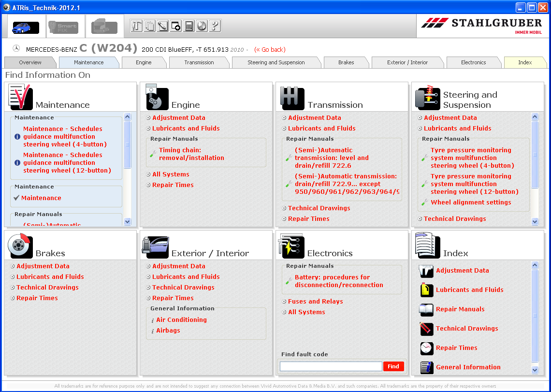Switch to the Engine tab
551x392 pixels.
coord(144,62)
